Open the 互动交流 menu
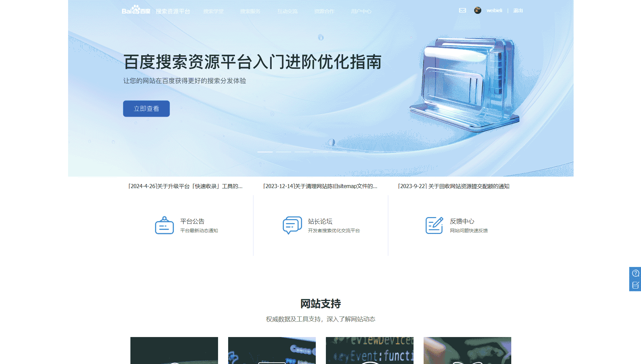Viewport: 641px width, 364px height. click(287, 11)
